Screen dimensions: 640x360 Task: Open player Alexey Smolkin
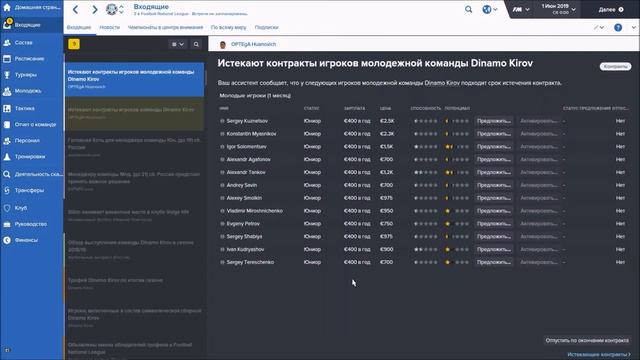[244, 198]
